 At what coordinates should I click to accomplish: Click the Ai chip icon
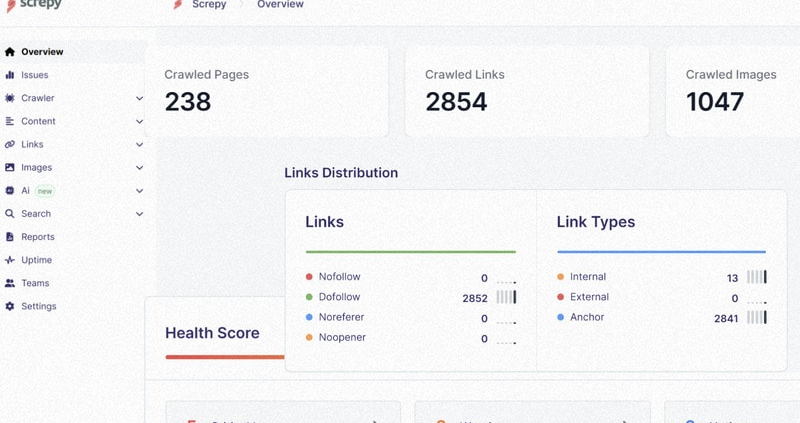point(10,190)
